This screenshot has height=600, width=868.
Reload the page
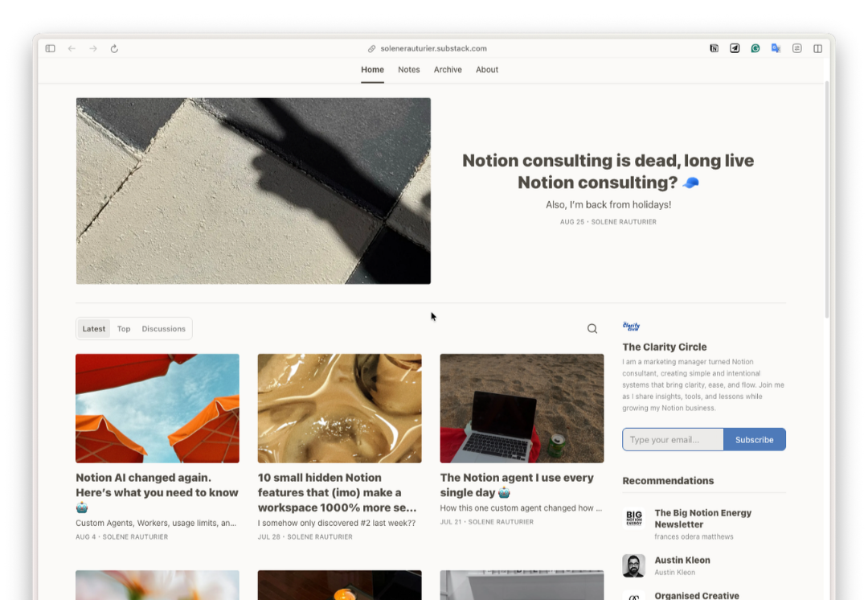(x=114, y=49)
